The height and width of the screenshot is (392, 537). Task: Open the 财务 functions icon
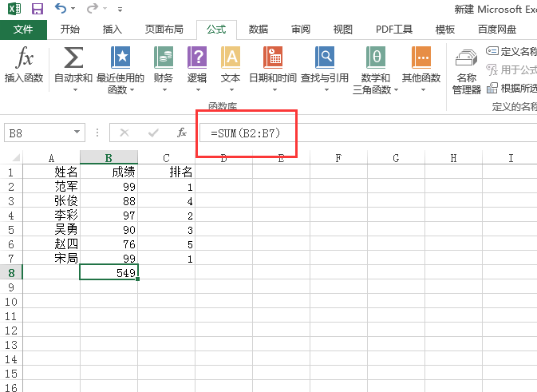(x=164, y=57)
